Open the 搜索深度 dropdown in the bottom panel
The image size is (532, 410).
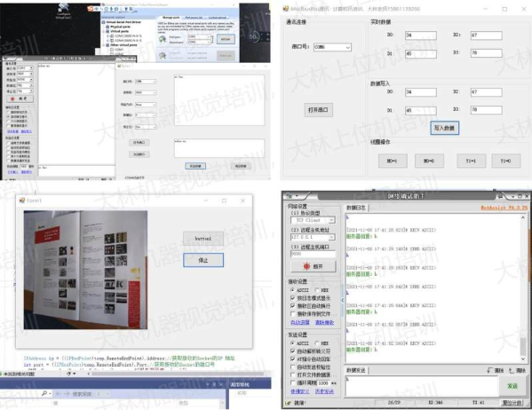pos(107,394)
